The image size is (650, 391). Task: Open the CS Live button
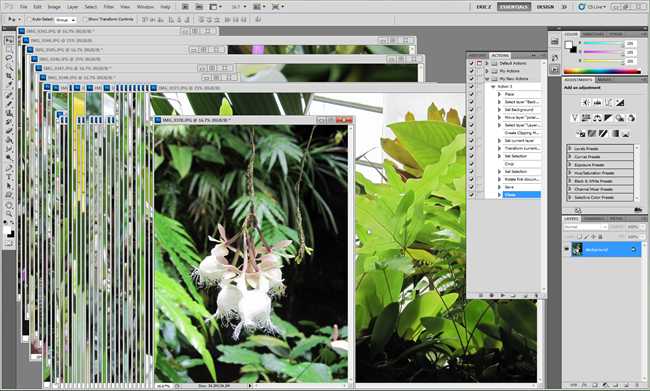click(592, 7)
